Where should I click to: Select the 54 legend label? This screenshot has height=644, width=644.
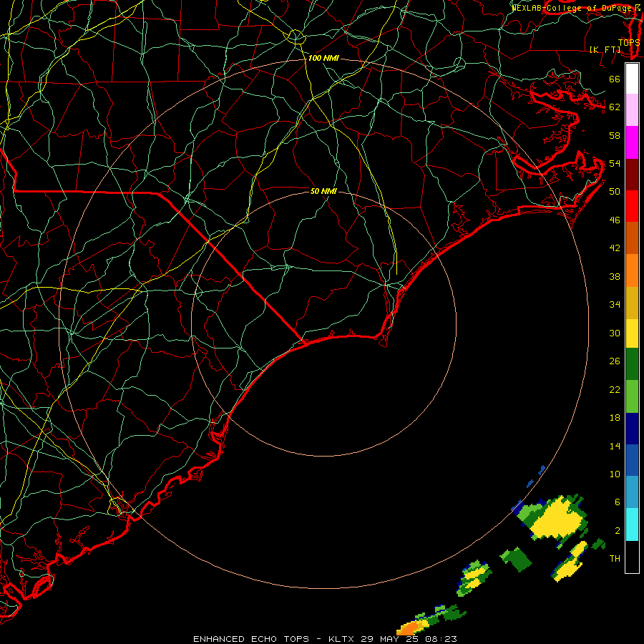pos(615,163)
